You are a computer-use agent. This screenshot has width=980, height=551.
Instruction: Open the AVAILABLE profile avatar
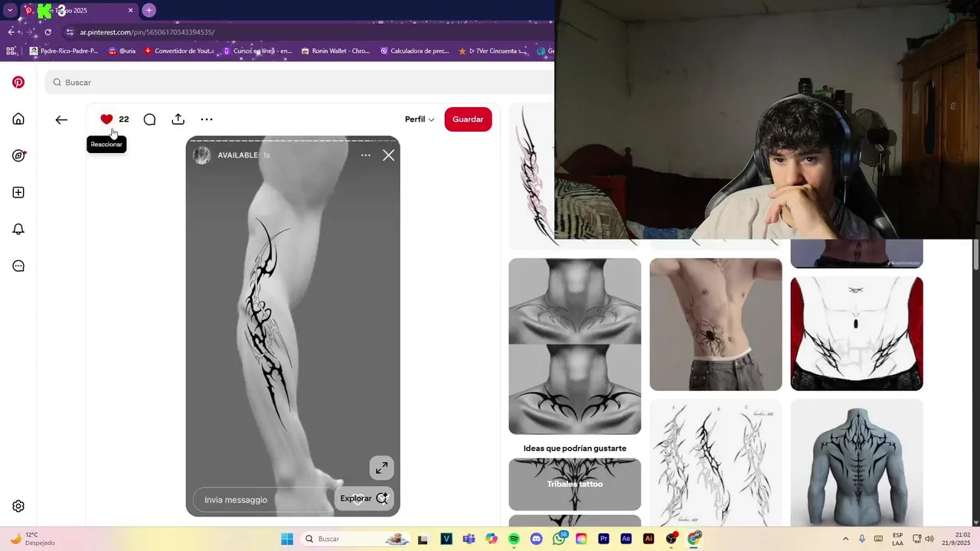coord(202,155)
